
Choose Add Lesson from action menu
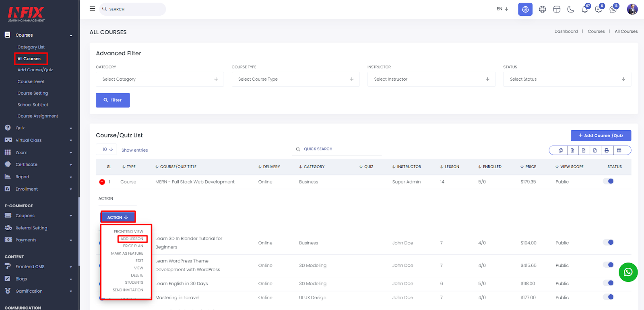[x=132, y=239]
